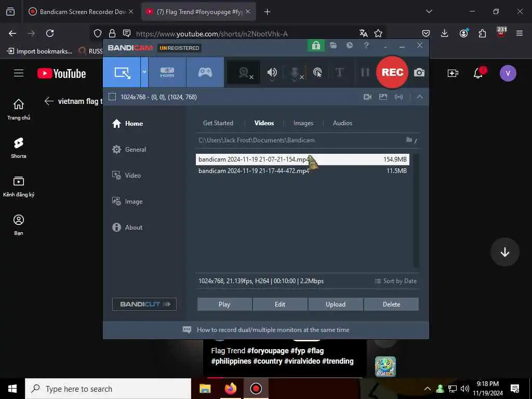
Task: Click the pause recording button
Action: pyautogui.click(x=365, y=72)
